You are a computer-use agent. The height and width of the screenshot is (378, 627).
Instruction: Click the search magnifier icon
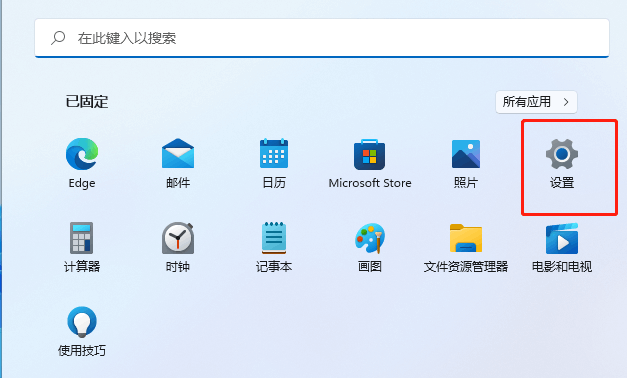58,38
